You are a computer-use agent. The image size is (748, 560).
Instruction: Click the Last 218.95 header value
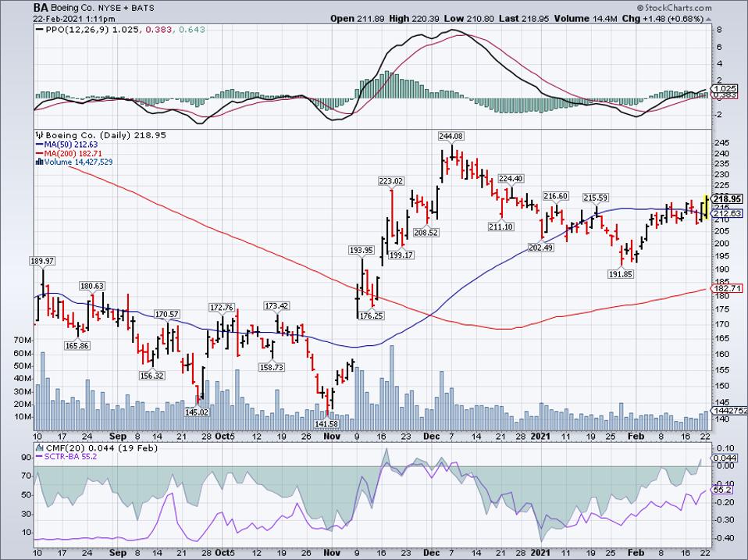[524, 19]
